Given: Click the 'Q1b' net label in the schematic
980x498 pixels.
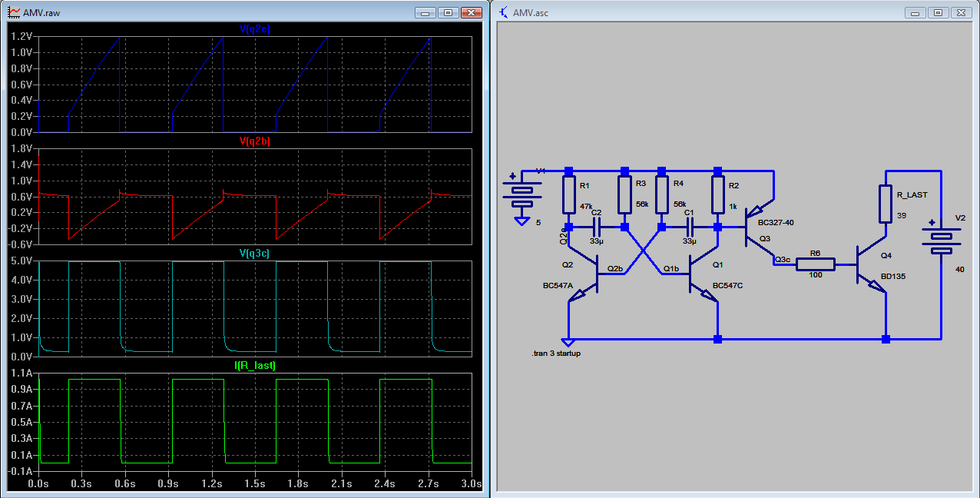Looking at the screenshot, I should point(671,269).
